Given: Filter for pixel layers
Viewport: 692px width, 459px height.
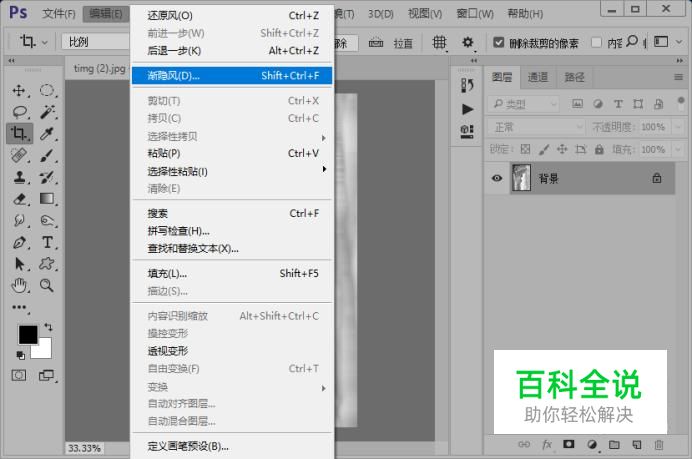Looking at the screenshot, I should (577, 104).
